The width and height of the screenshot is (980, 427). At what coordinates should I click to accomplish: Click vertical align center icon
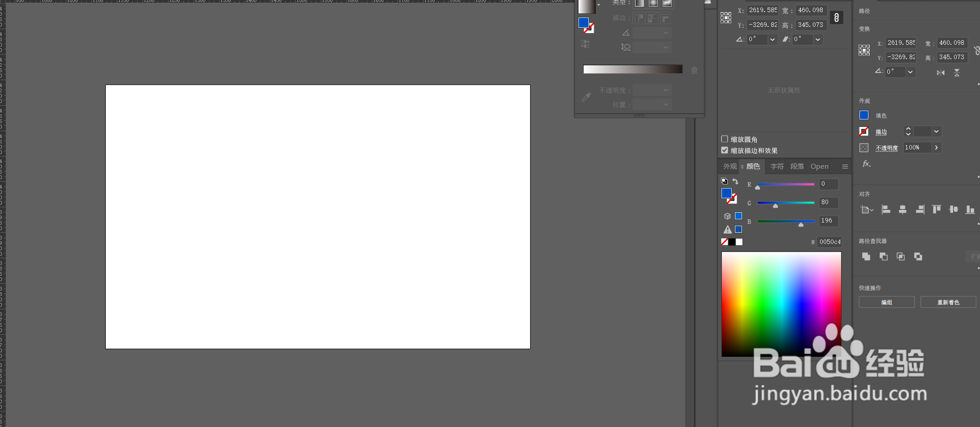click(x=954, y=209)
